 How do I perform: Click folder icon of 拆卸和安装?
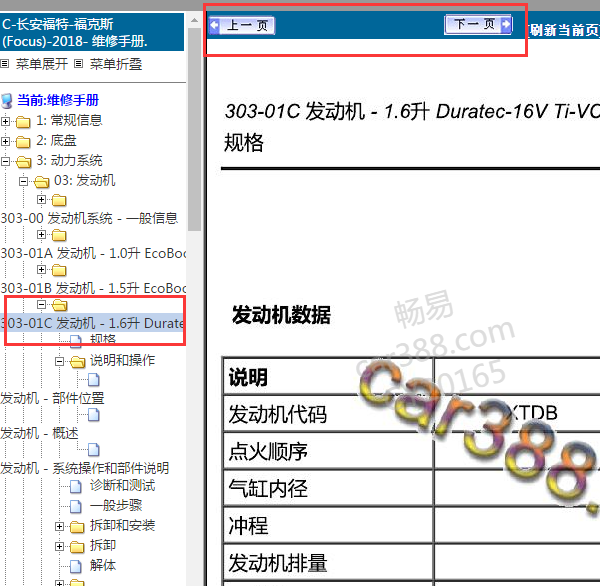point(77,527)
